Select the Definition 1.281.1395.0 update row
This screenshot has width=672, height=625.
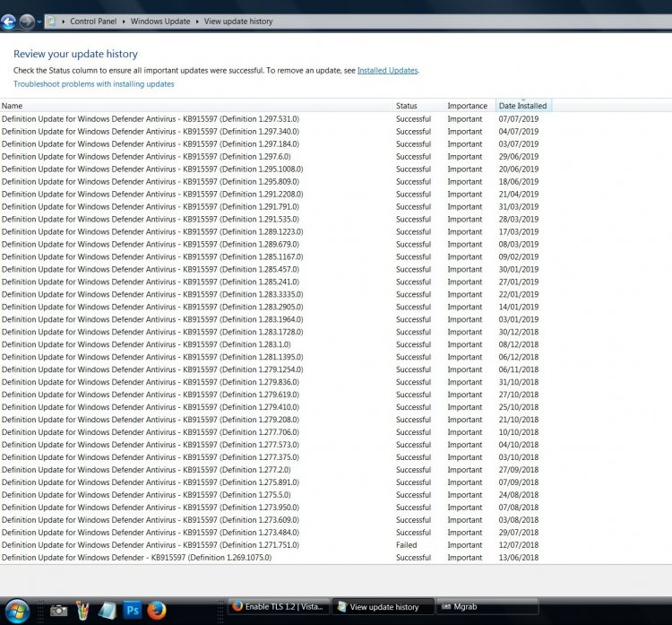pyautogui.click(x=276, y=357)
